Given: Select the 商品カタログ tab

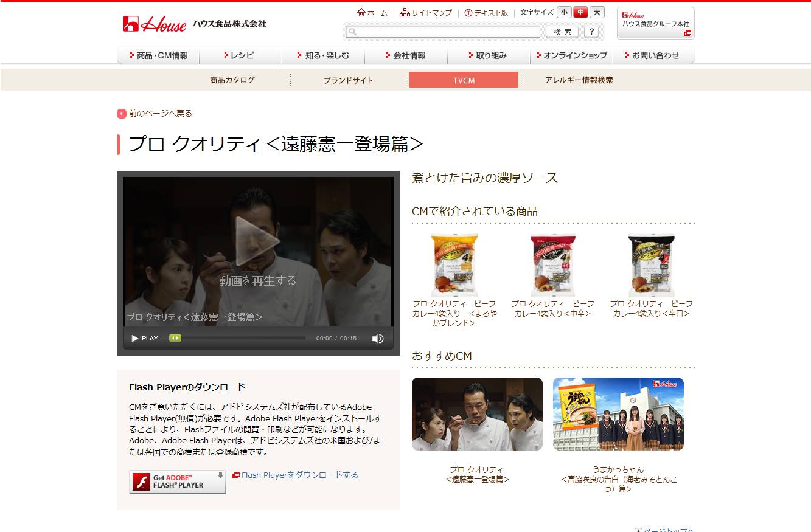Looking at the screenshot, I should pos(232,80).
